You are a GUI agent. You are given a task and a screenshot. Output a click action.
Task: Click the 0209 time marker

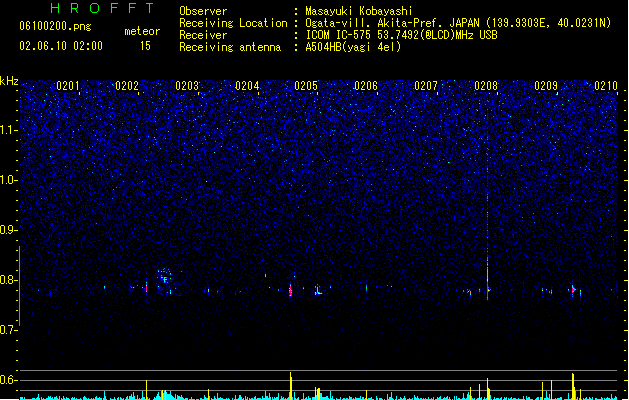546,86
